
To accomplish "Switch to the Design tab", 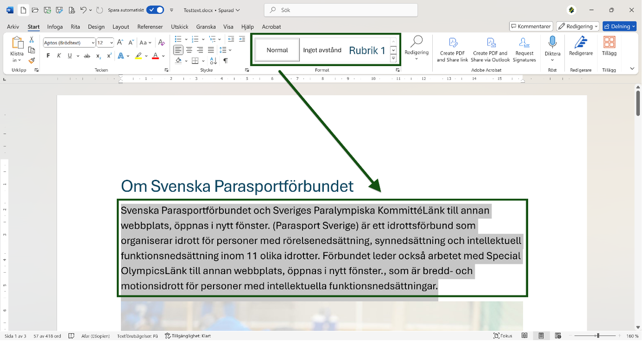I will tap(96, 27).
